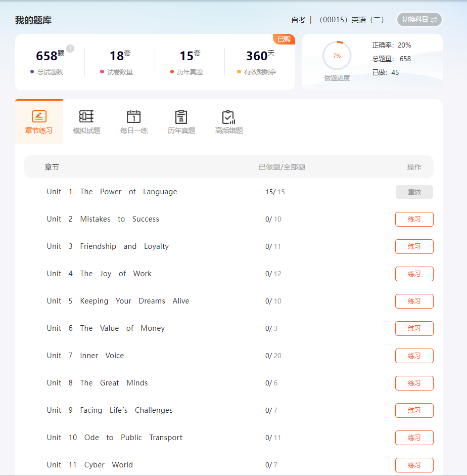Open Unit 9 Facing Life's Challenges title
467x476 pixels.
pos(110,410)
